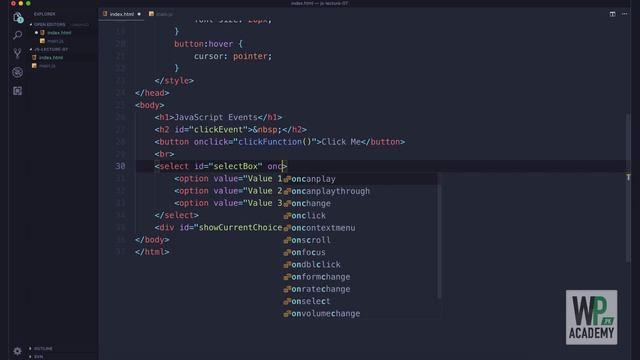
Task: Click the property icon beside onclick
Action: pyautogui.click(x=287, y=216)
